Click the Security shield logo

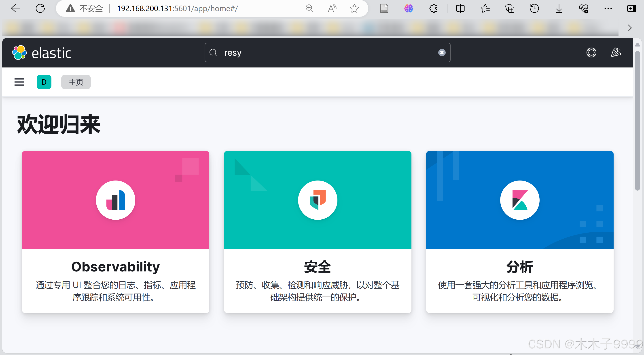coord(318,200)
